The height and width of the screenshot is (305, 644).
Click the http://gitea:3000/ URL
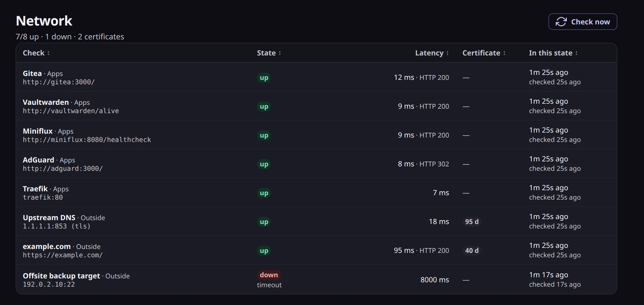point(59,82)
